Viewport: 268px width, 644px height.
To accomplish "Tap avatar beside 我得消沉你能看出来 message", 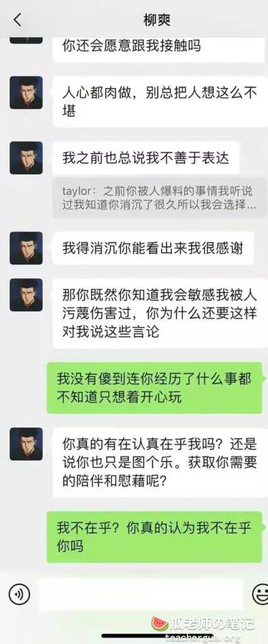I will tap(26, 248).
